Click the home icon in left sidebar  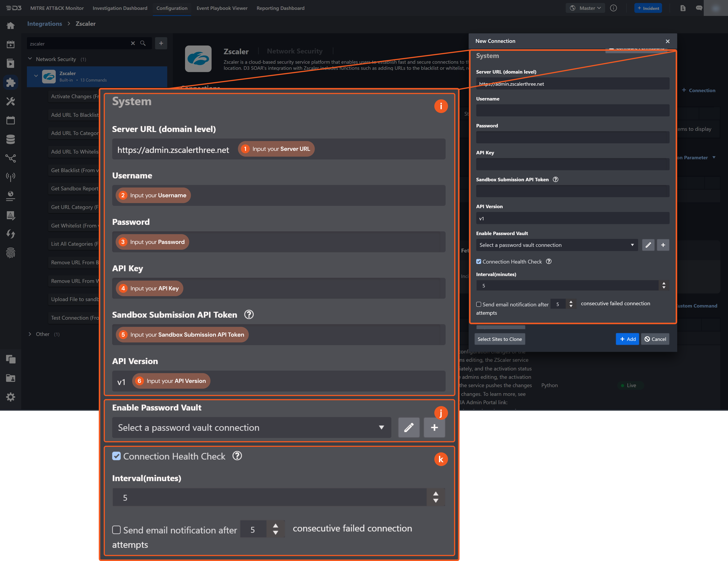pyautogui.click(x=11, y=26)
